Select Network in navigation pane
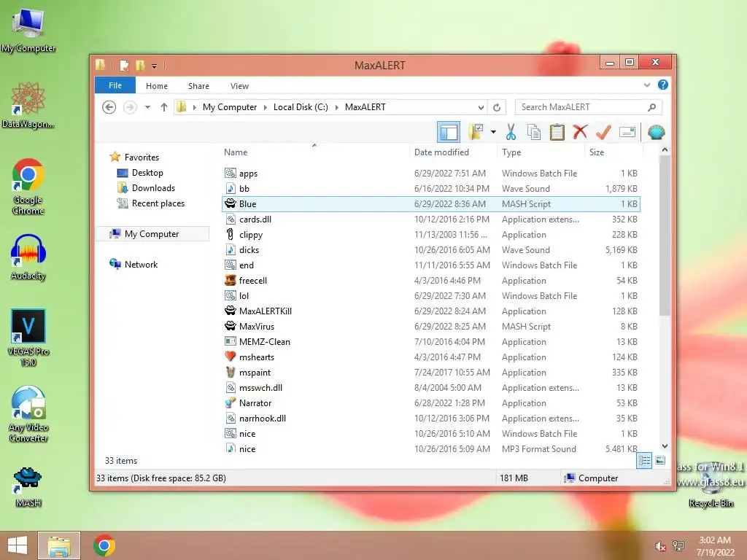747x560 pixels. [x=141, y=264]
